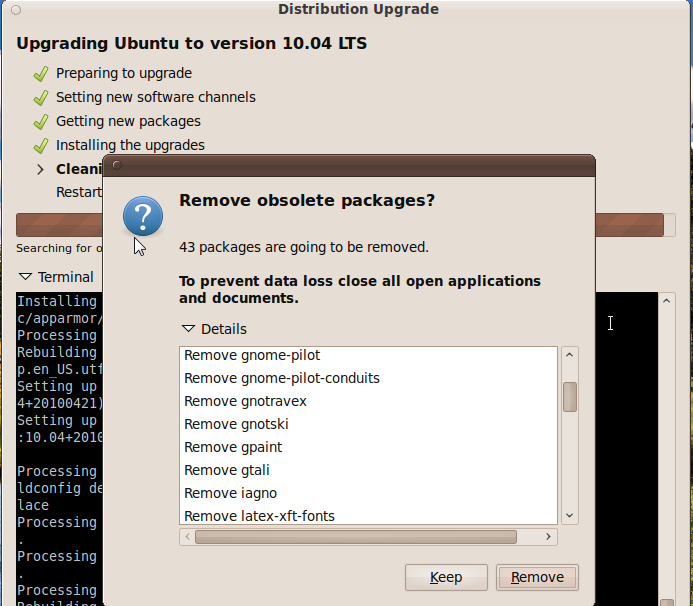Select 'Remove latex-xft-fonts' row

[368, 515]
